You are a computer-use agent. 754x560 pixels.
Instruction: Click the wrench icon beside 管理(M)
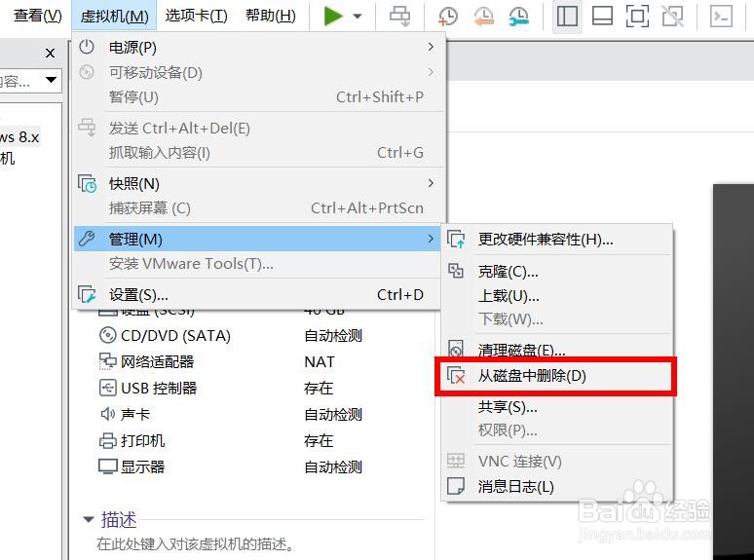click(x=87, y=239)
